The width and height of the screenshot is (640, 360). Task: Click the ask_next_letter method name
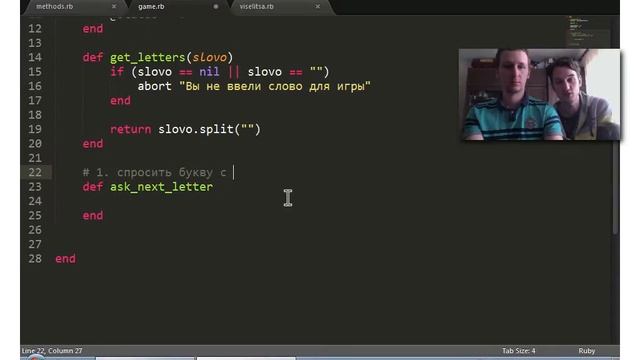161,187
